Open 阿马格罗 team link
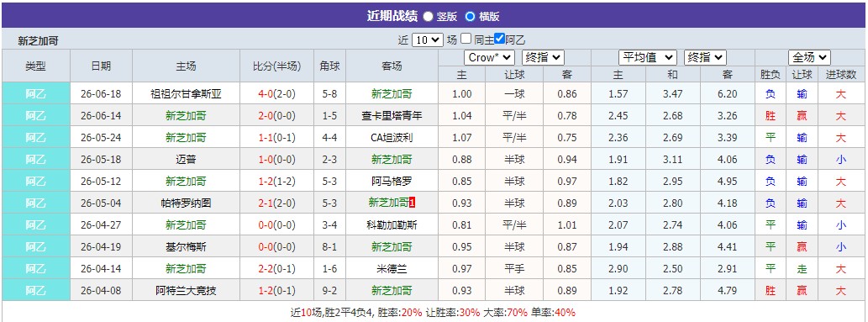868x322 pixels. point(392,182)
